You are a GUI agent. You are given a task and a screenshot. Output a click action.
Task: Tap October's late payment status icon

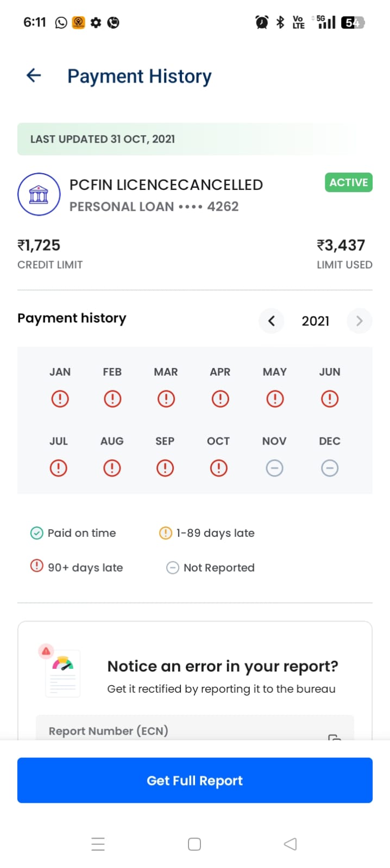(218, 468)
